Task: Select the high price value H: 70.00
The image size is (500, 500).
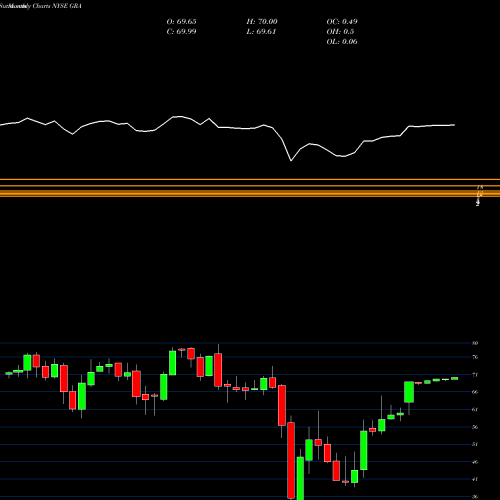Action: coord(262,22)
